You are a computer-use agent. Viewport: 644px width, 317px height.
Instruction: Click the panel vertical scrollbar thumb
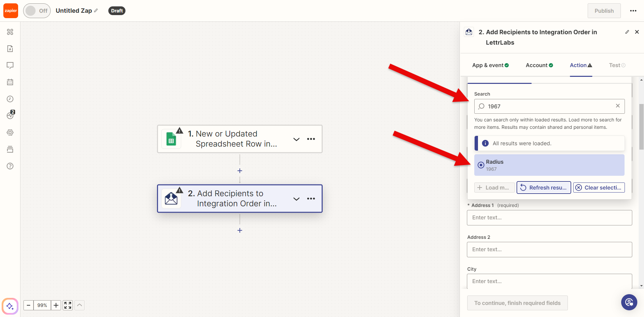641,126
